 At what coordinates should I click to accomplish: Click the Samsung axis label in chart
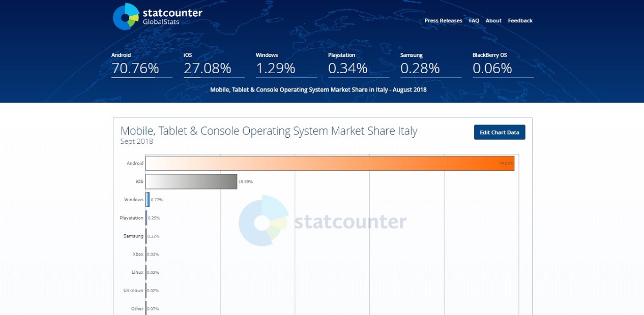[x=133, y=236]
